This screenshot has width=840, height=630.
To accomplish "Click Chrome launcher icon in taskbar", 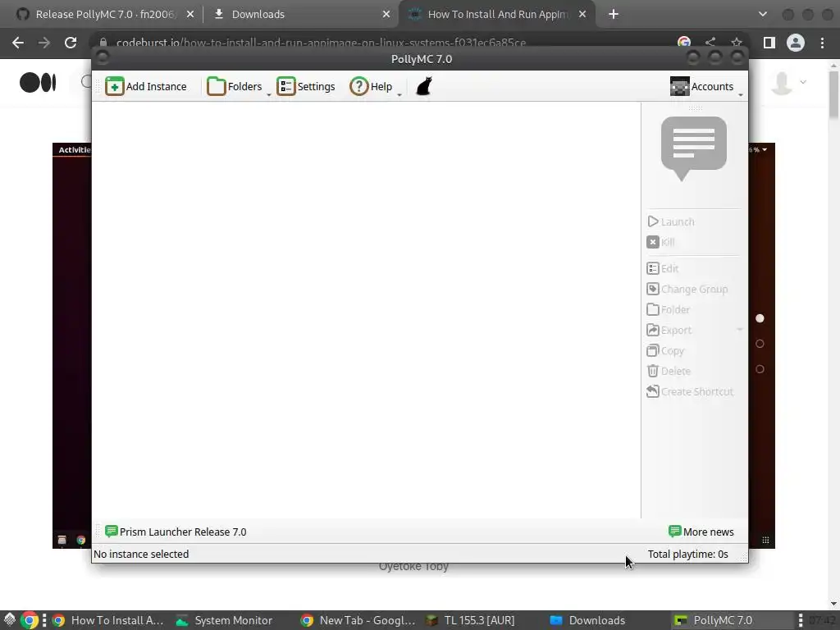I will click(x=30, y=620).
